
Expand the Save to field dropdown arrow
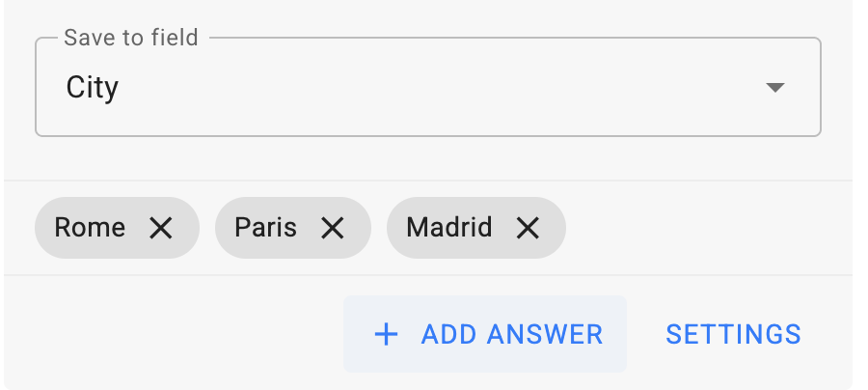click(x=774, y=88)
